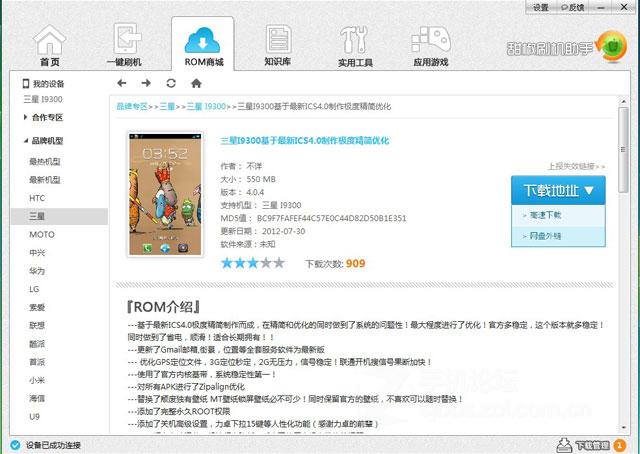Click the browser forward arrow
The height and width of the screenshot is (454, 640).
(x=146, y=83)
